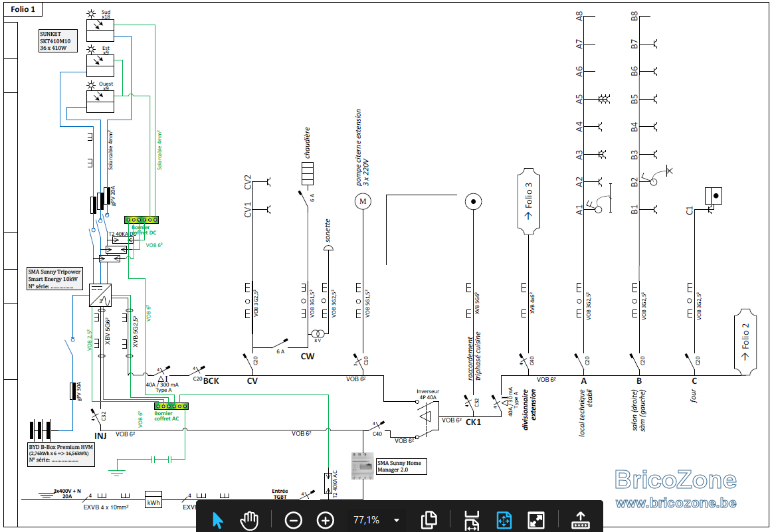Open the zoom level dropdown arrow

pos(397,520)
